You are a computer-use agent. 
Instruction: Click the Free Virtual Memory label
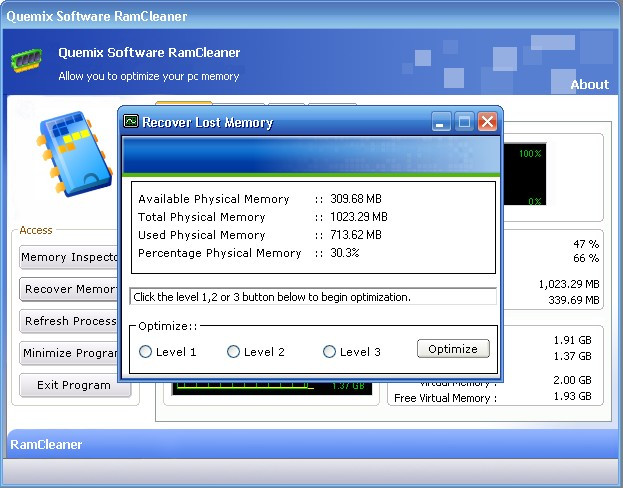pyautogui.click(x=445, y=398)
